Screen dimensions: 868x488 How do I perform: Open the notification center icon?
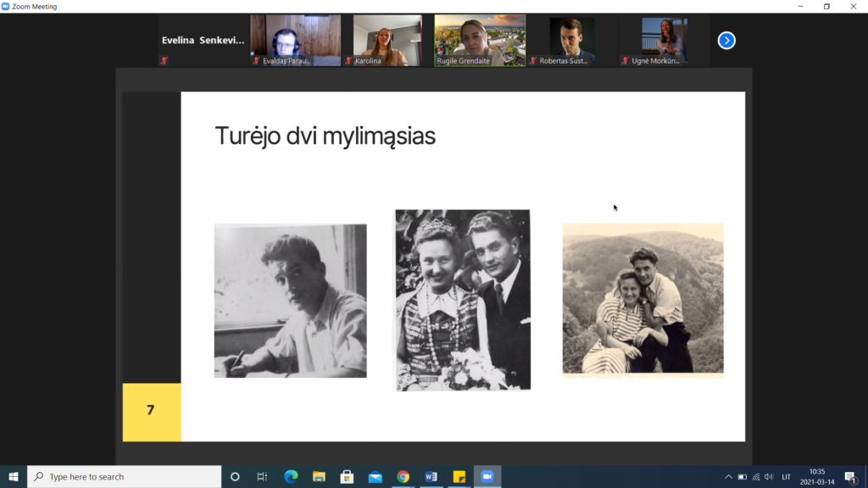[849, 477]
